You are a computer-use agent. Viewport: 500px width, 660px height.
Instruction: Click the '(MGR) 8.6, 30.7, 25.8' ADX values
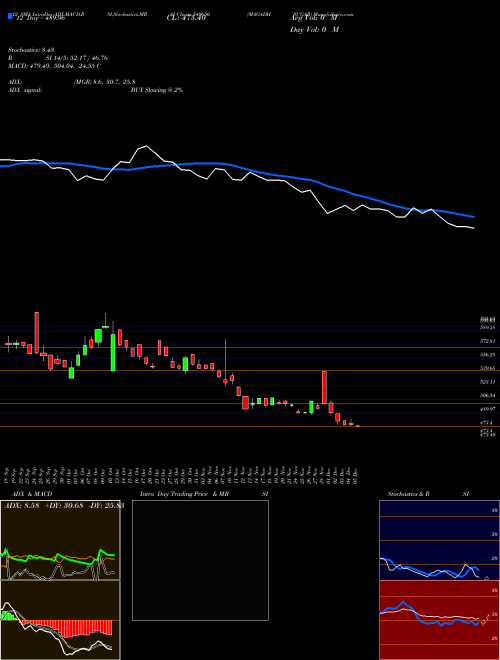104,83
